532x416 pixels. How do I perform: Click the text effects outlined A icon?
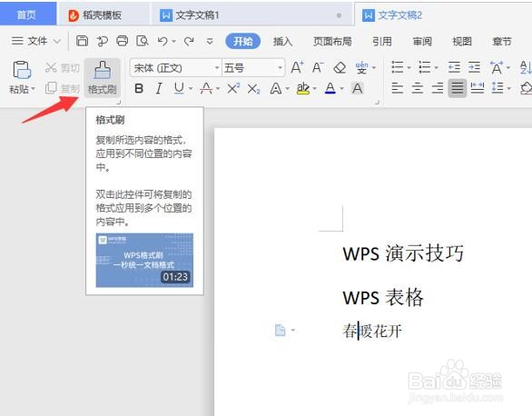coord(275,89)
